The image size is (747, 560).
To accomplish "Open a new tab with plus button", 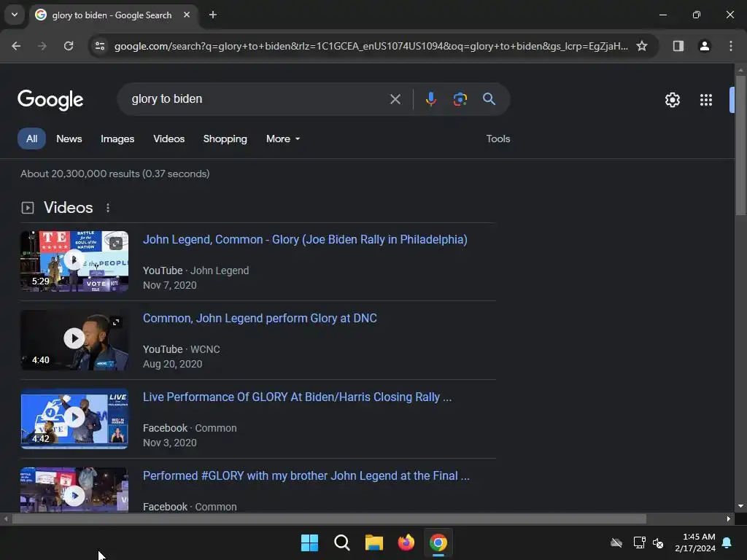I will 213,15.
